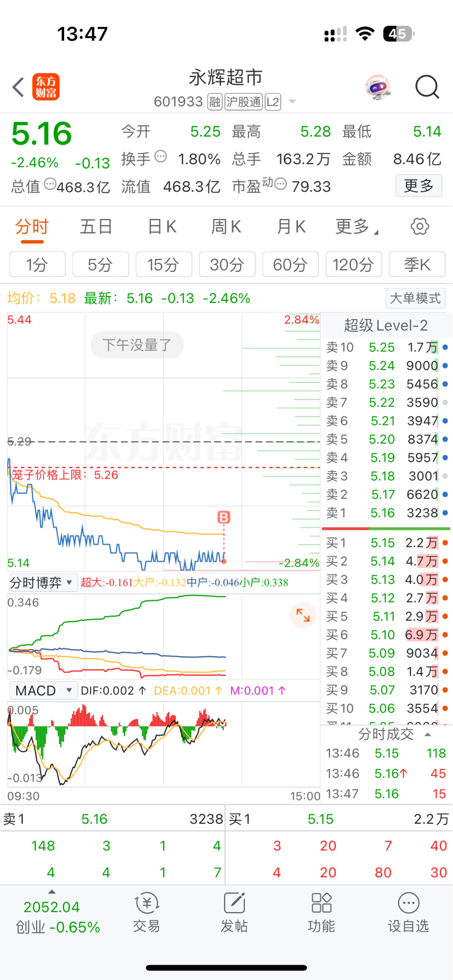The width and height of the screenshot is (453, 980).
Task: Open the 更多 chart period dropdown
Action: pos(357,227)
